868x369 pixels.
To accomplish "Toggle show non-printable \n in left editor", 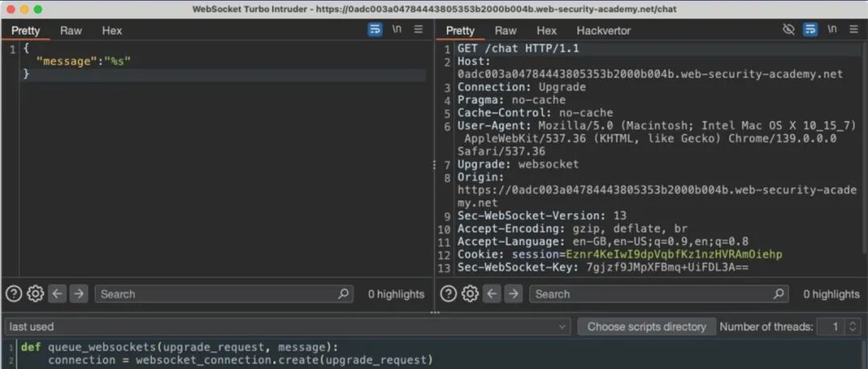I will pyautogui.click(x=397, y=30).
